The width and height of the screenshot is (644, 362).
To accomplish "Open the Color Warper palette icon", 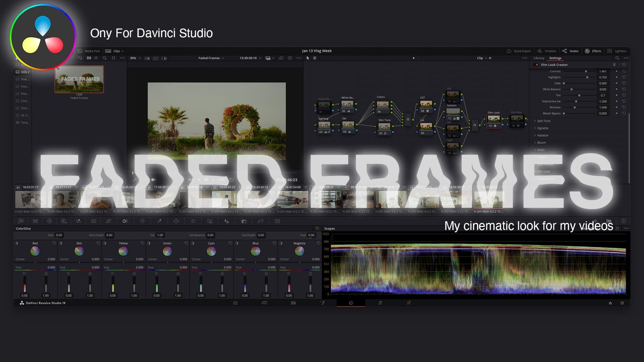I will [142, 221].
